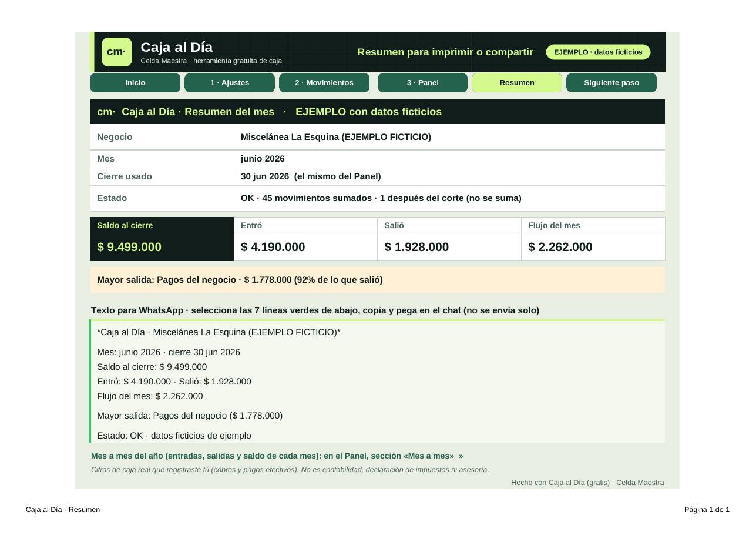
Task: Select WhatsApp line 'Estado: OK · datos ficticios'
Action: pyautogui.click(x=174, y=436)
